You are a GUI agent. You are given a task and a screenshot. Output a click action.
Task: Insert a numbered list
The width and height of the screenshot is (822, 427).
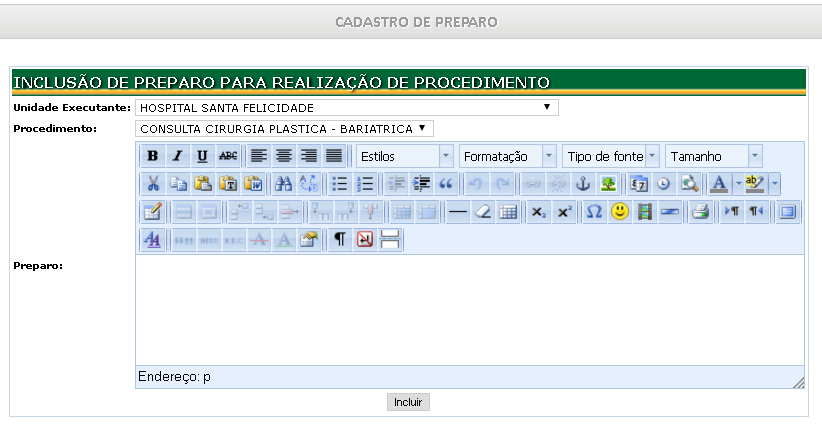pos(365,184)
